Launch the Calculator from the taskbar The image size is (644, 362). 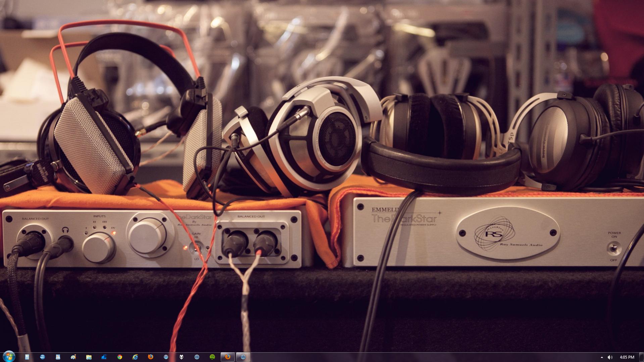27,357
